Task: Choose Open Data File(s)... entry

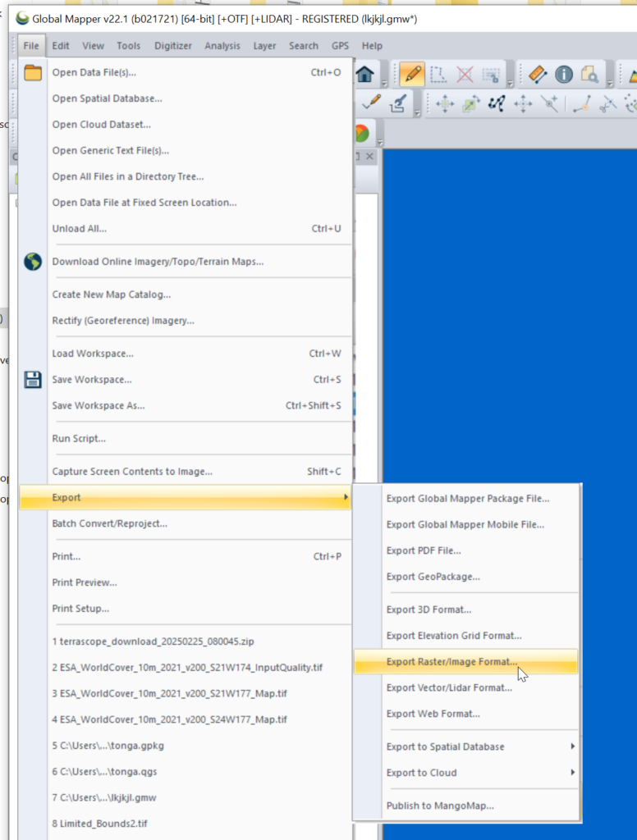Action: click(186, 72)
